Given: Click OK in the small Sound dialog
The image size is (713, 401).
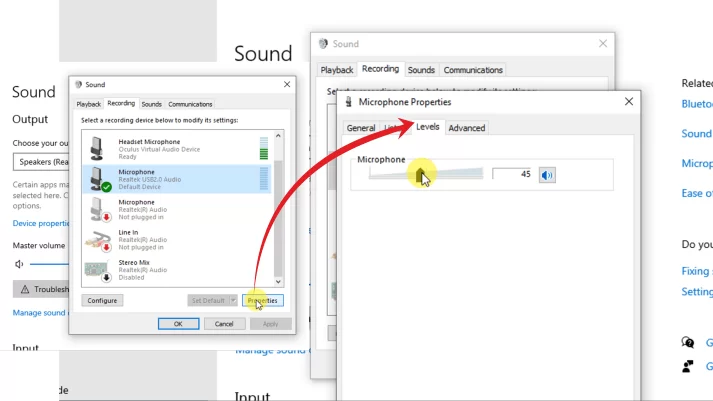Looking at the screenshot, I should tap(178, 324).
